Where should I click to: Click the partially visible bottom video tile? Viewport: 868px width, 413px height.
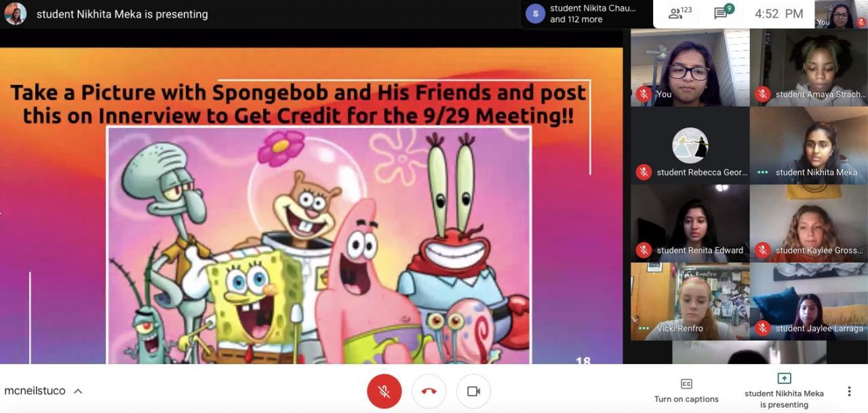(x=749, y=352)
